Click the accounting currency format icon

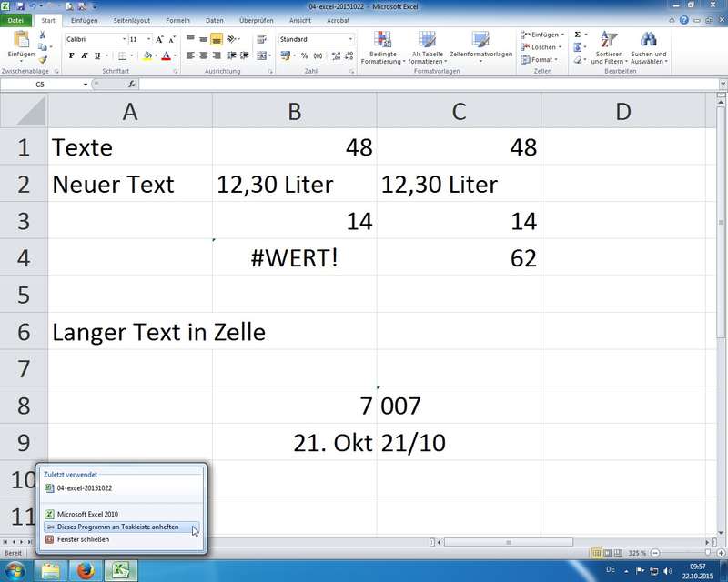[x=285, y=55]
